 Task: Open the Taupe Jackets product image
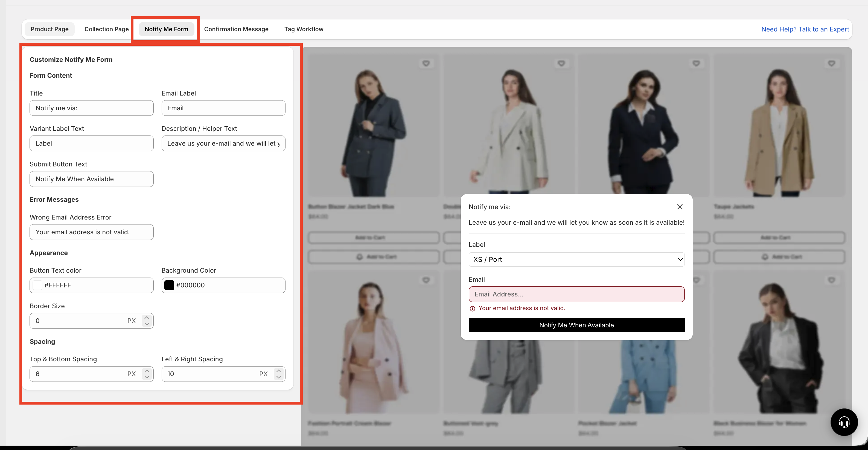779,125
